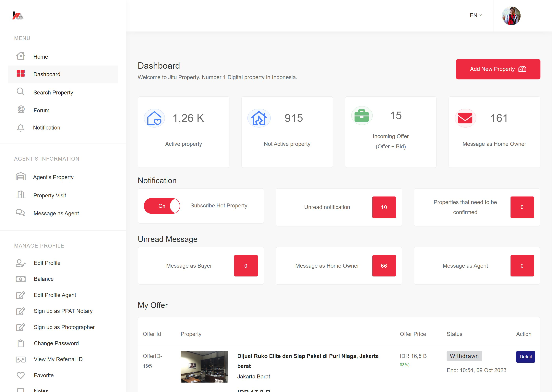Open the Ruko Puri Niaga property thumbnail
This screenshot has width=552, height=392.
click(204, 367)
